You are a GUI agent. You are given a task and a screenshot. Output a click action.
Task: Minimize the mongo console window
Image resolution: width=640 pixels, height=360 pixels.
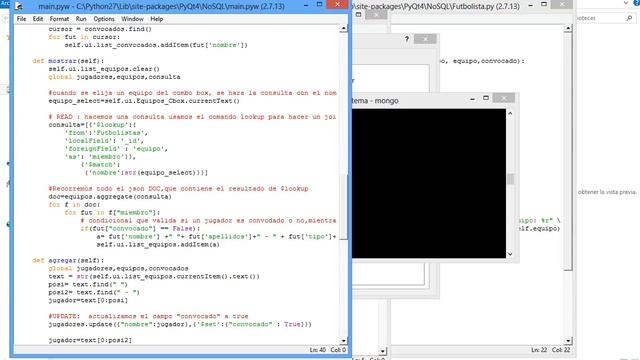[x=472, y=98]
